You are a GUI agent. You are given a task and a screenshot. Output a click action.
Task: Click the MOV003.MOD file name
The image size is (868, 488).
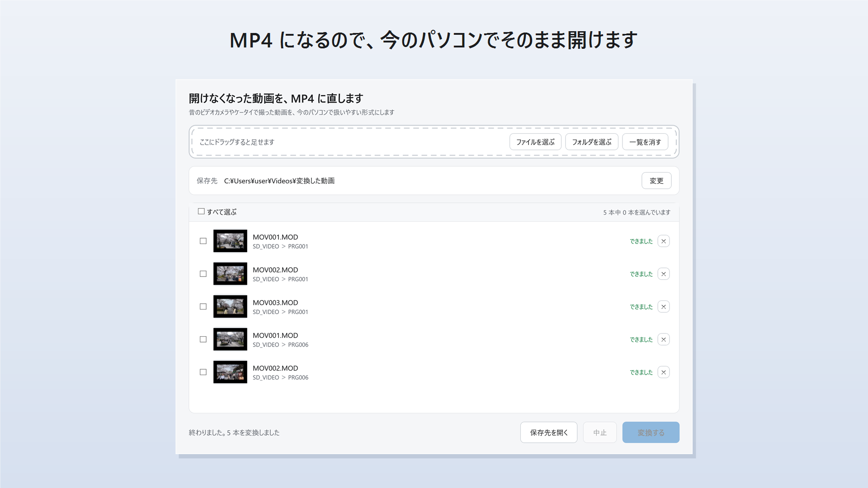(x=275, y=303)
